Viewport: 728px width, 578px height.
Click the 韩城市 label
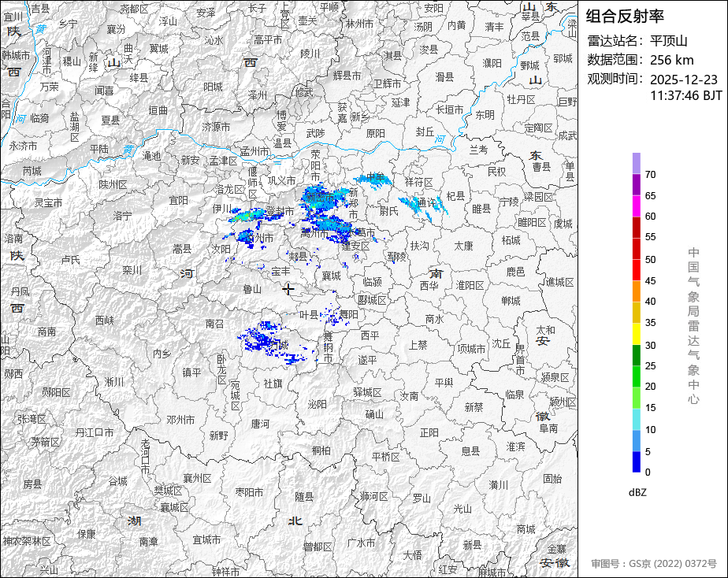click(17, 55)
